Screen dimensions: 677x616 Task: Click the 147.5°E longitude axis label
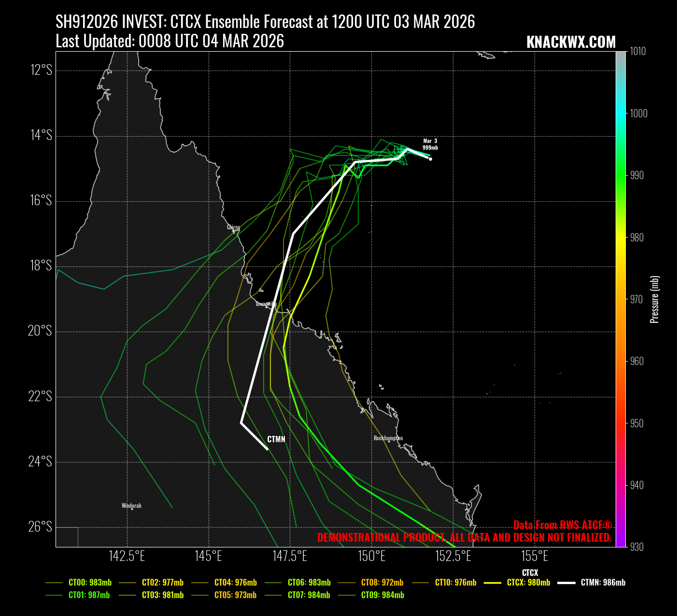click(x=290, y=557)
